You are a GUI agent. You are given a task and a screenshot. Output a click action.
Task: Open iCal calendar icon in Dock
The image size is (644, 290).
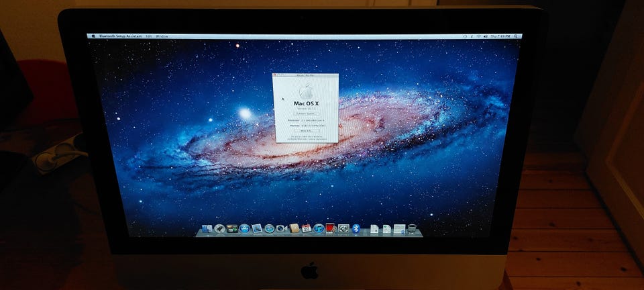coord(307,228)
